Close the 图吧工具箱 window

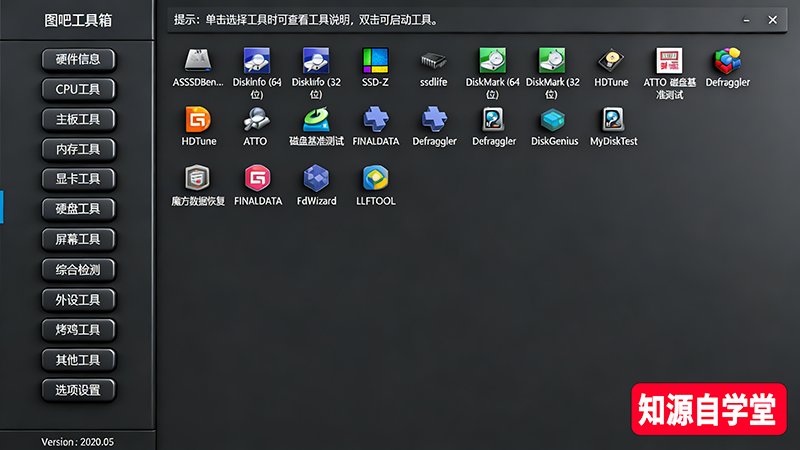pos(772,20)
